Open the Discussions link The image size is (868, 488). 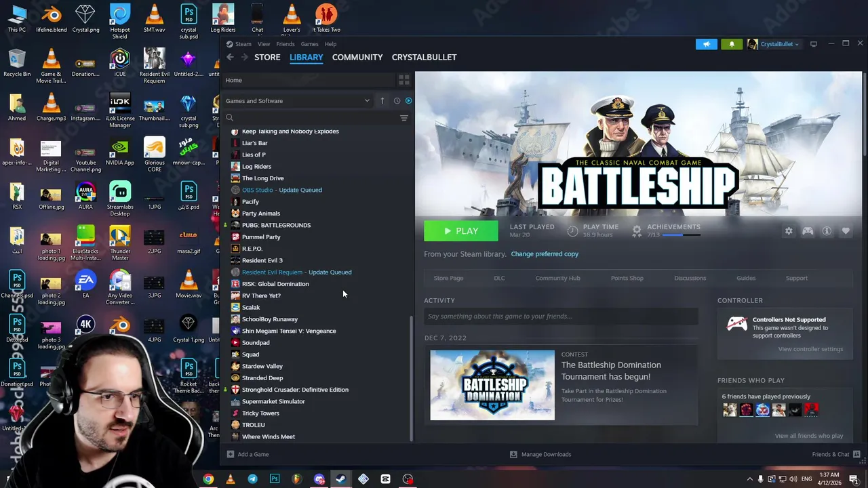tap(690, 278)
